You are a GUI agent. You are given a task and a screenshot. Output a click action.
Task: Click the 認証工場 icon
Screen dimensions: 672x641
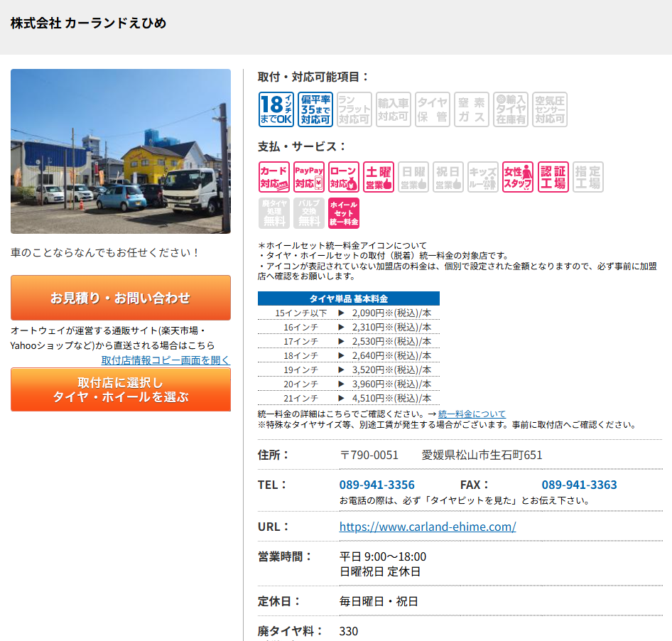click(x=553, y=177)
